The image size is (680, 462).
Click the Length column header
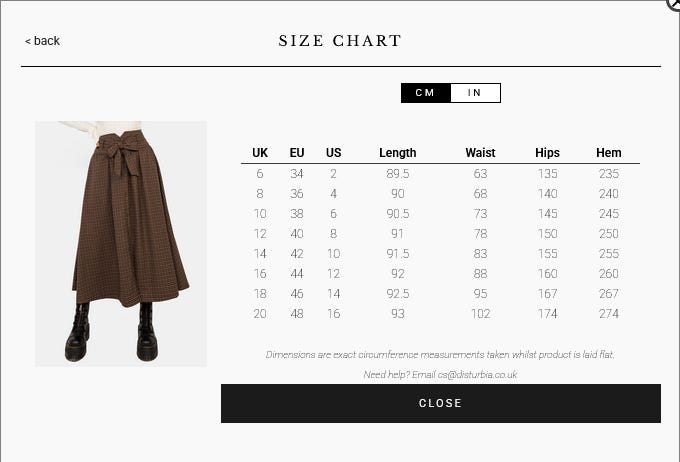398,153
